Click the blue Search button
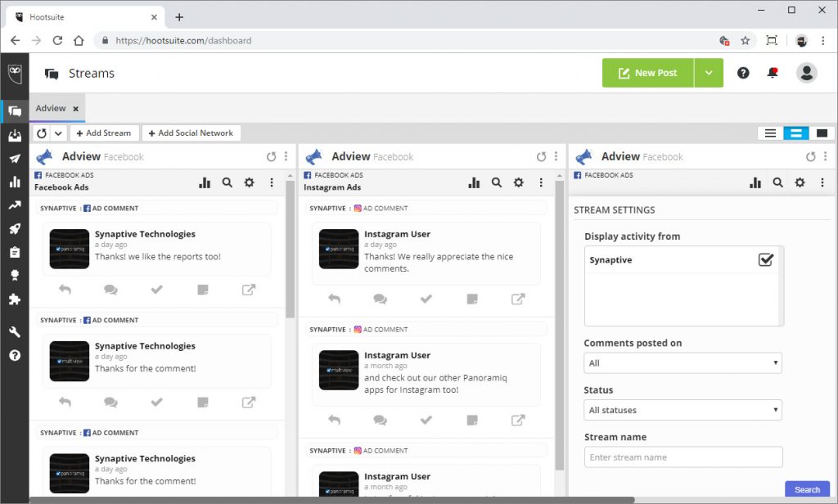 [807, 489]
